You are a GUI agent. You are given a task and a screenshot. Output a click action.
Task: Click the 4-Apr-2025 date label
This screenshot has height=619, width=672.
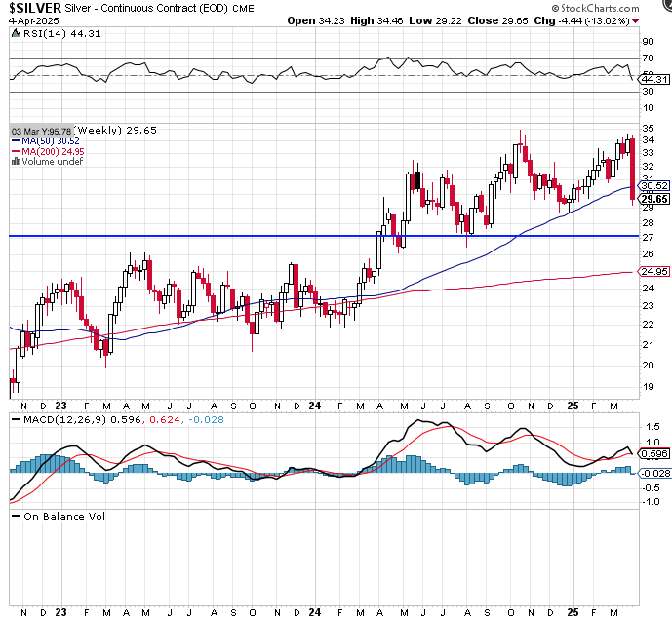pyautogui.click(x=30, y=20)
